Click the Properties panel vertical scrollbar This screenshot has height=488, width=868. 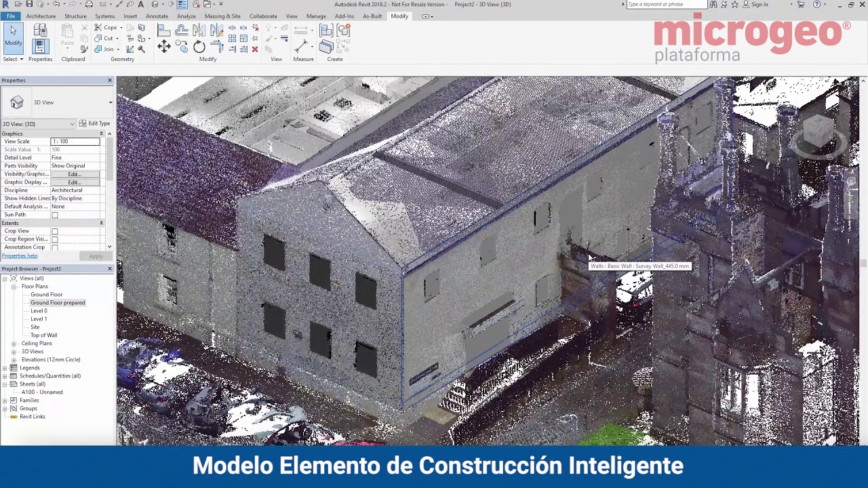(x=109, y=190)
